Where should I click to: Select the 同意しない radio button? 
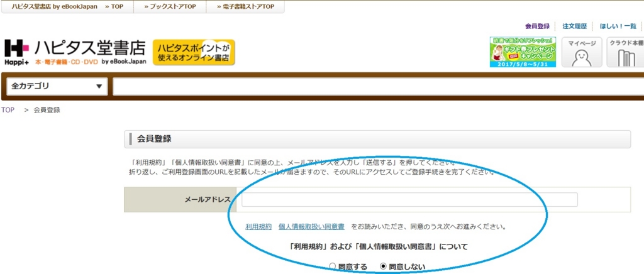click(383, 266)
